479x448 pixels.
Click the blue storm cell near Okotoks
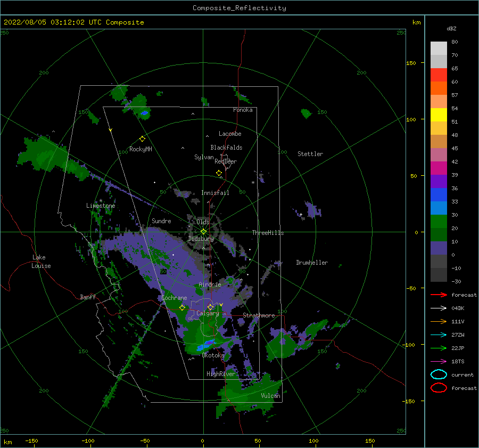[x=205, y=345]
